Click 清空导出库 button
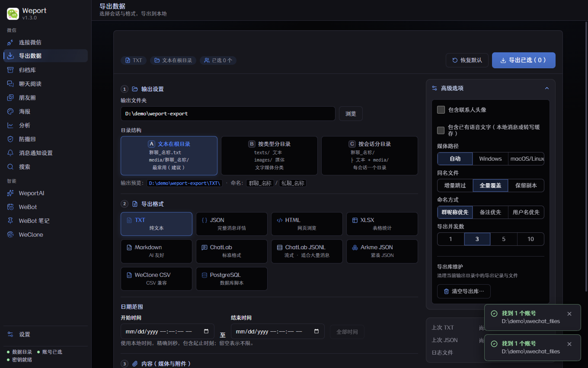The image size is (588, 368). (x=464, y=291)
